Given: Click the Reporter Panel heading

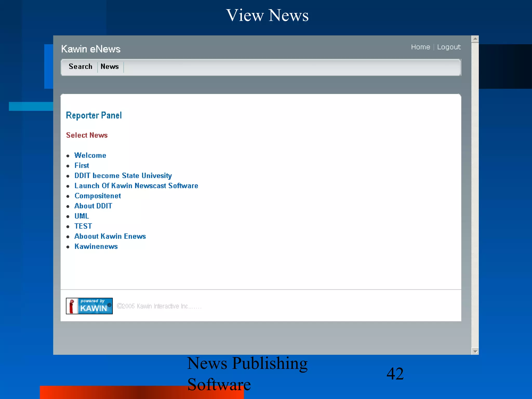Looking at the screenshot, I should [94, 115].
